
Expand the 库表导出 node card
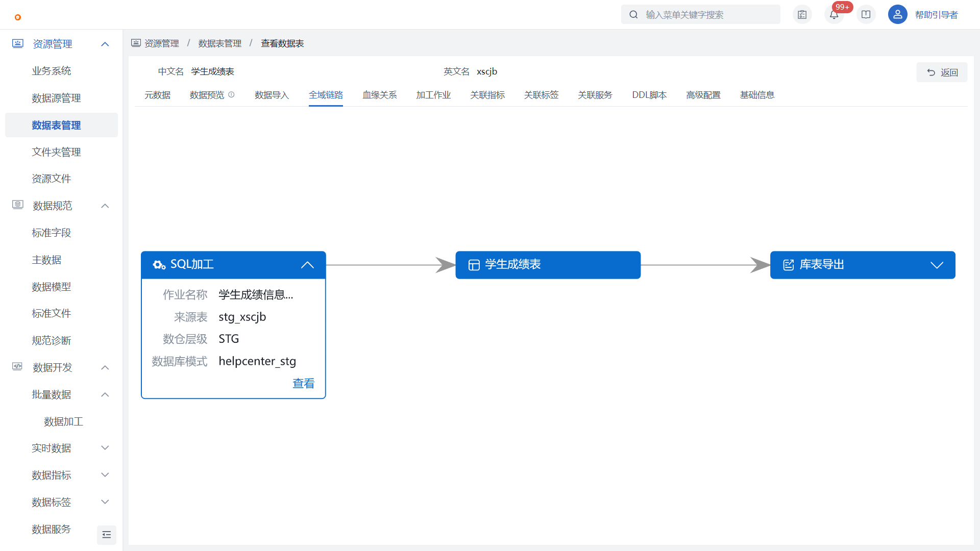click(x=937, y=265)
